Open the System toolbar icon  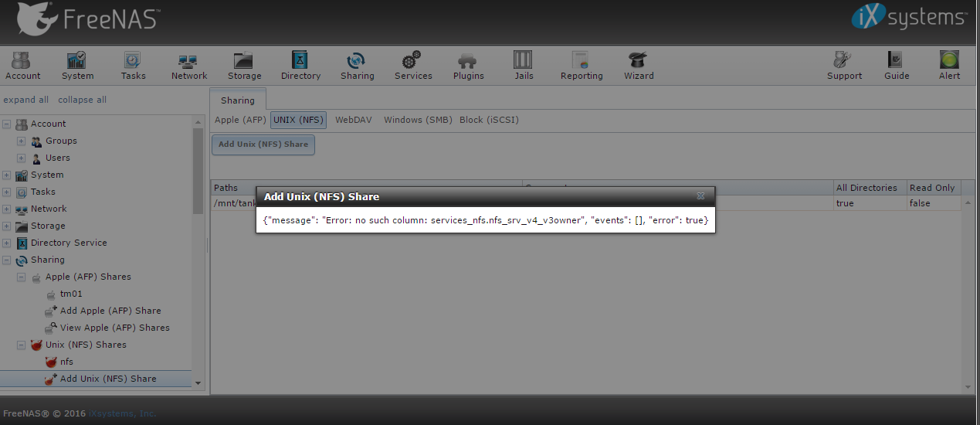[77, 66]
